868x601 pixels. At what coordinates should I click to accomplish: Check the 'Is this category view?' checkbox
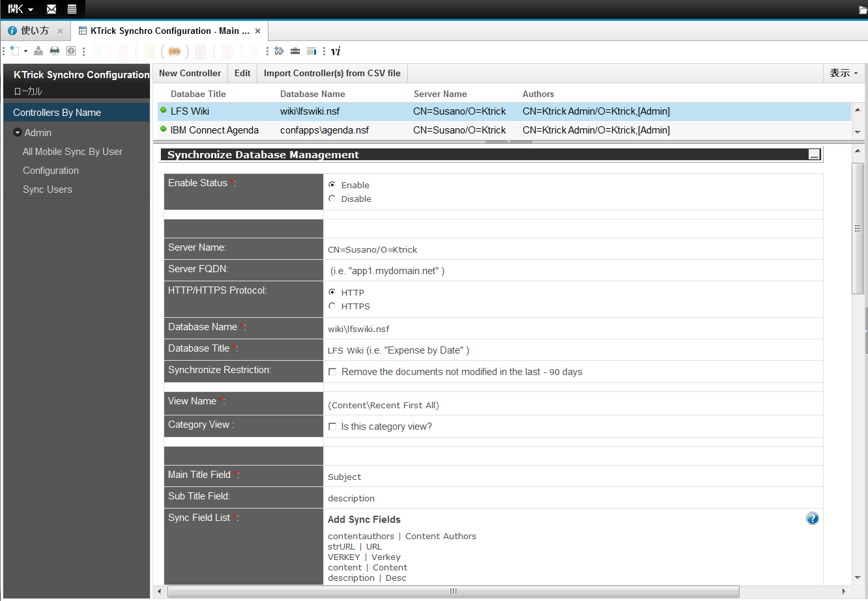click(x=332, y=426)
